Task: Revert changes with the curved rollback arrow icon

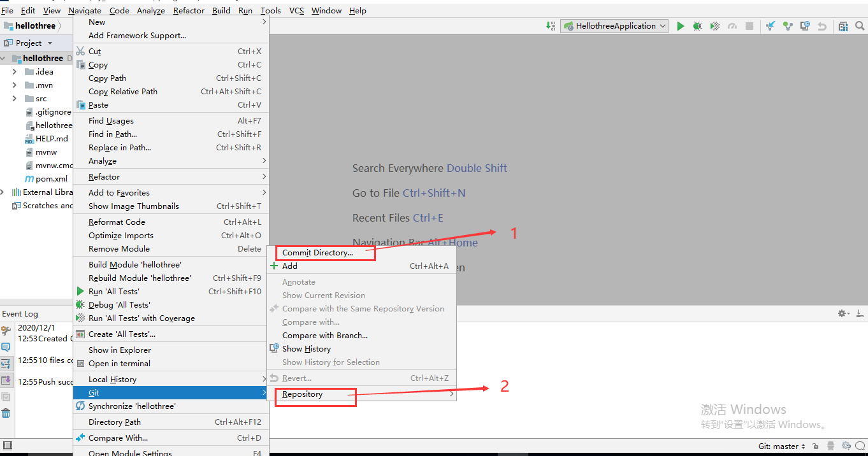Action: [821, 25]
